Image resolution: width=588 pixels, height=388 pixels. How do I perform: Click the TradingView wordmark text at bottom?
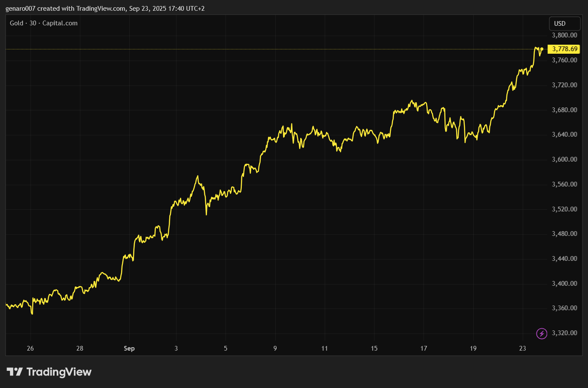59,372
